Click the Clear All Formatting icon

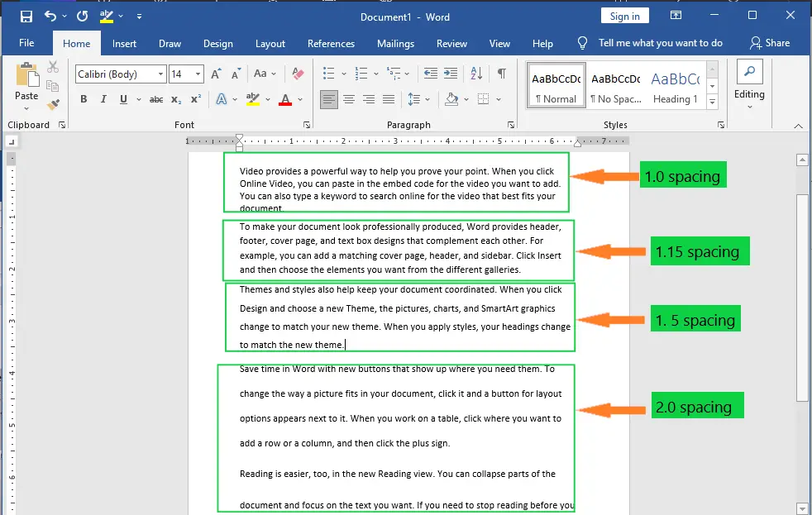(x=299, y=73)
